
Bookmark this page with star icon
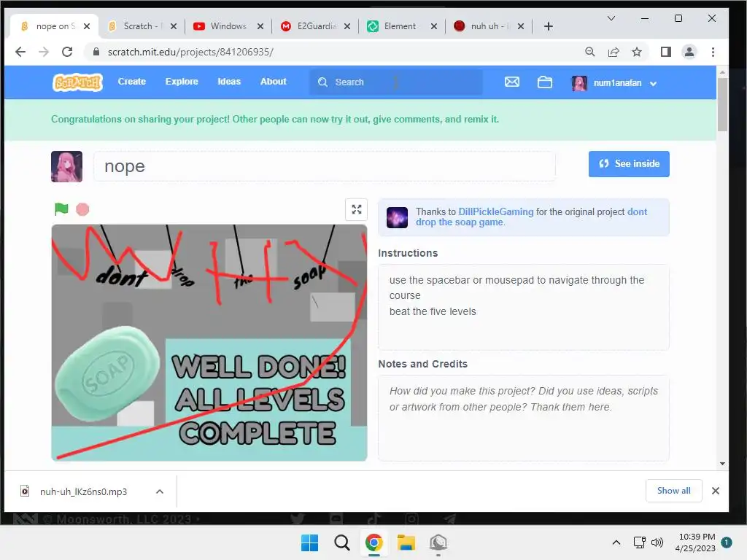point(636,52)
